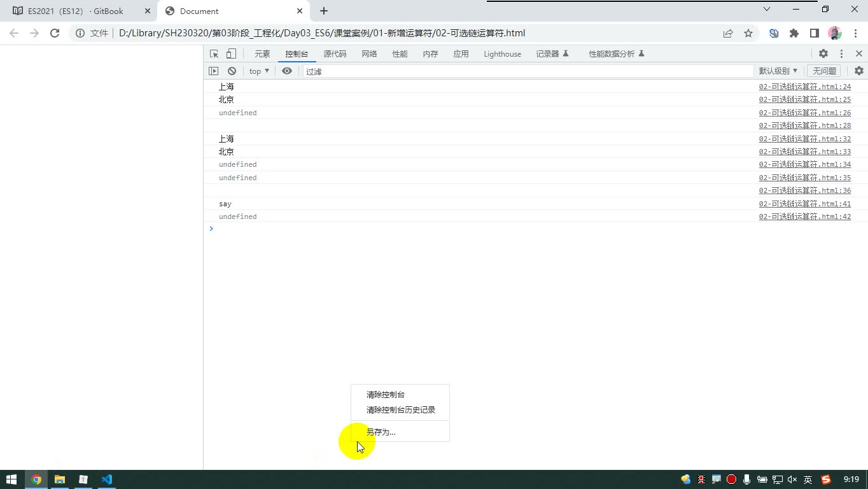Open source link 02-可选链运算符.html:33
The image size is (868, 489).
tap(804, 152)
